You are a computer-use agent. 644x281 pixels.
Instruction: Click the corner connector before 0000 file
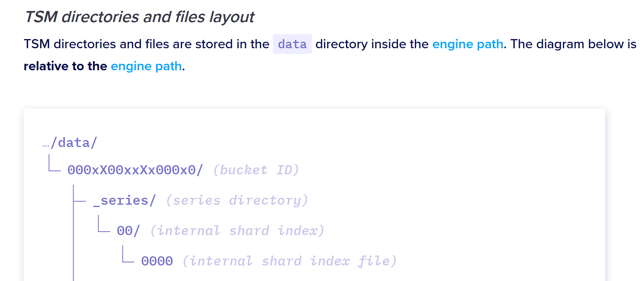[128, 254]
